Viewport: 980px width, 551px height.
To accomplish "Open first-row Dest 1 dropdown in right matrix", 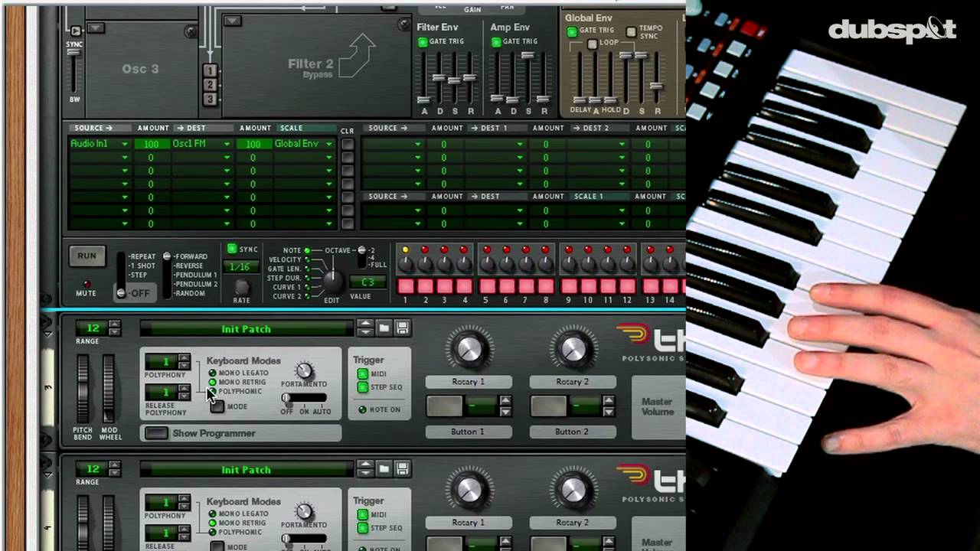I will (520, 144).
